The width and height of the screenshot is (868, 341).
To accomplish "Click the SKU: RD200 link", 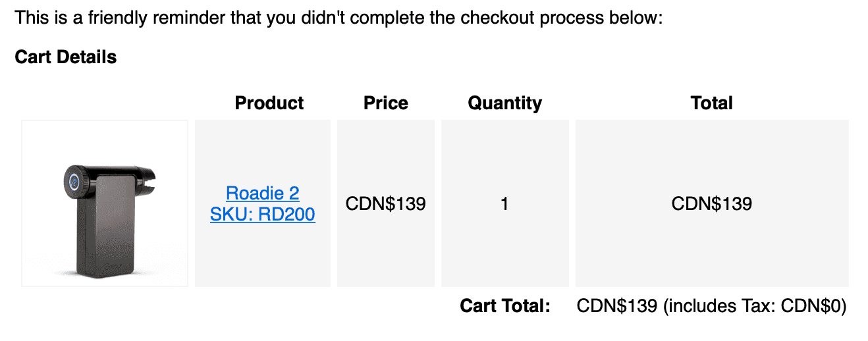I will 262,215.
